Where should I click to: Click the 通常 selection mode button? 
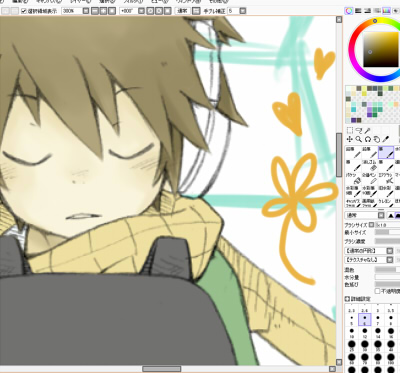(x=183, y=11)
